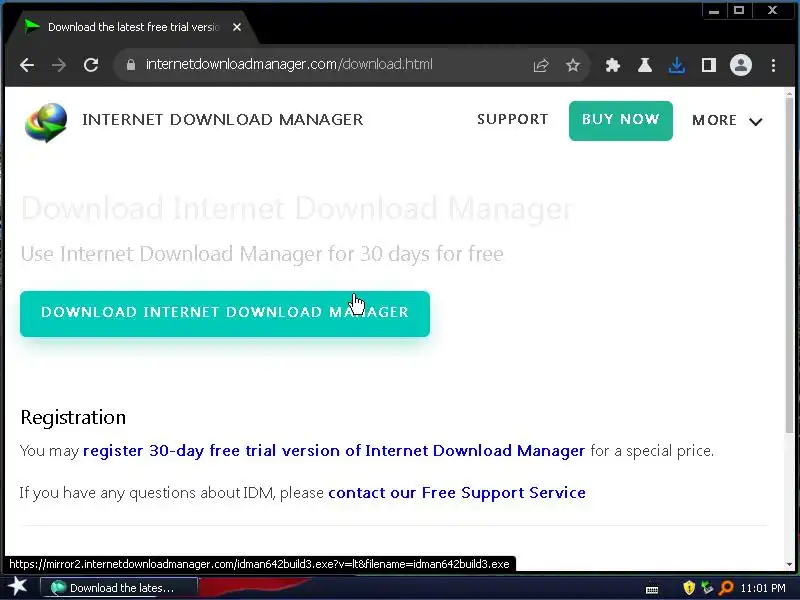The image size is (800, 600).
Task: Open contact our Free Support Service link
Action: pos(457,492)
